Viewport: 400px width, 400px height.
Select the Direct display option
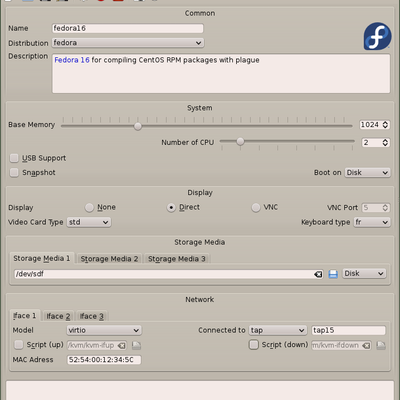[x=171, y=207]
